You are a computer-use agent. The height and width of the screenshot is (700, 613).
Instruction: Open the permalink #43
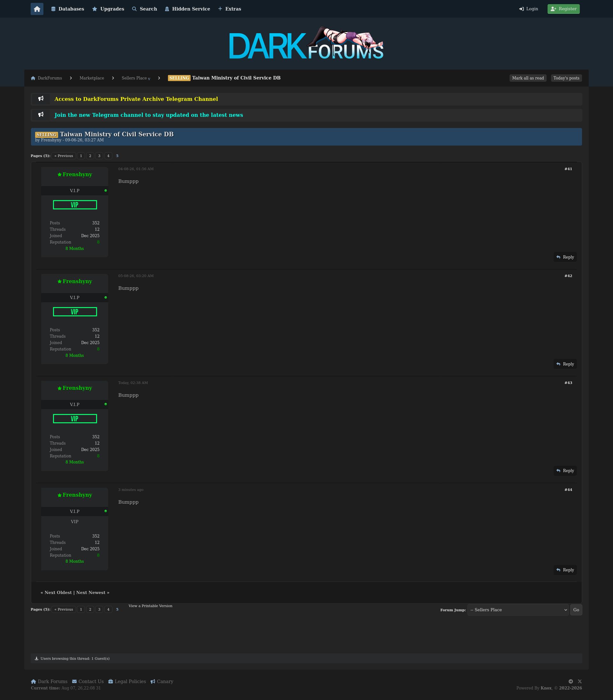568,383
